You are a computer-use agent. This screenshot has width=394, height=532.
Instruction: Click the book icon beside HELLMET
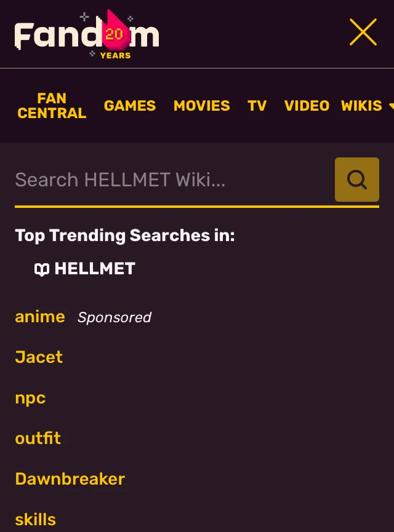41,269
